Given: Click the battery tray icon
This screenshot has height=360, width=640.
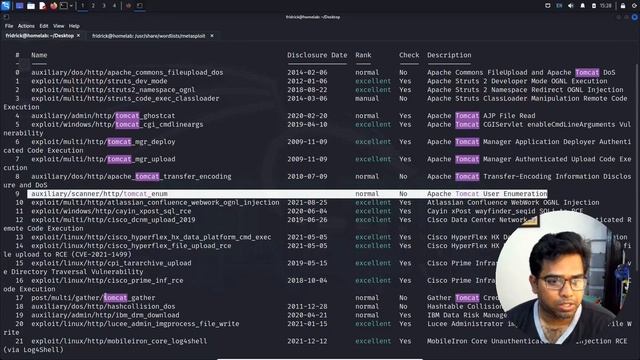Looking at the screenshot, I should 594,6.
